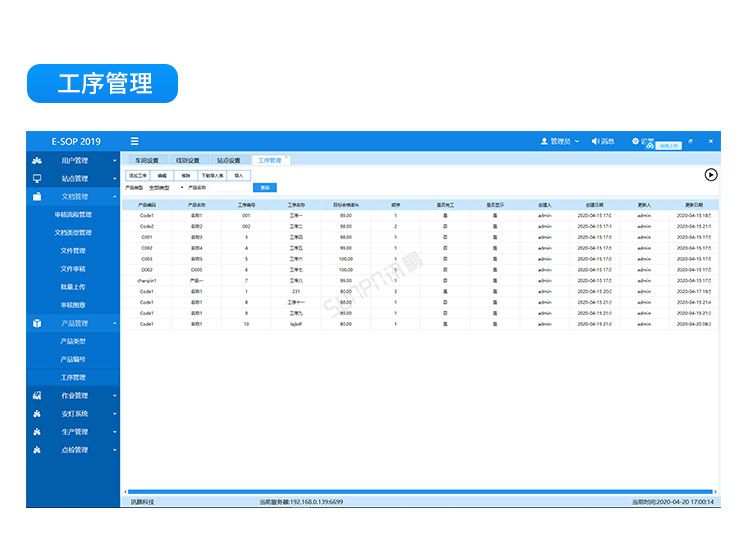This screenshot has height=543, width=750.
Task: Click the 用户管理 people icon
Action: coord(37,160)
